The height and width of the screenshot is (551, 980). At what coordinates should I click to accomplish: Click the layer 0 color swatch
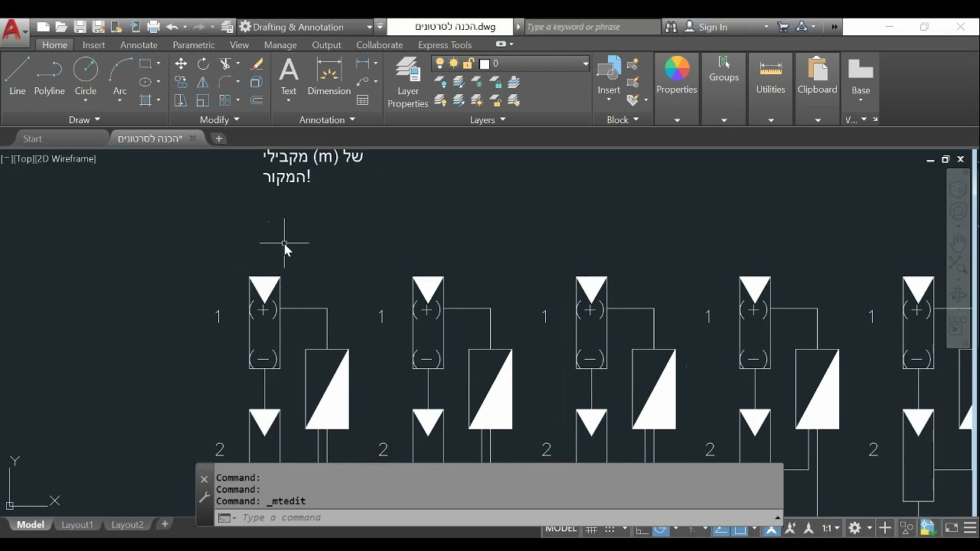(x=484, y=64)
